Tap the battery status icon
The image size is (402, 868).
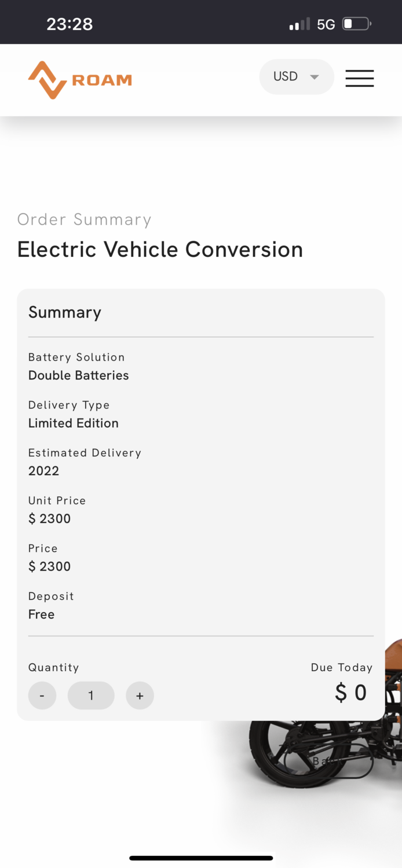pyautogui.click(x=356, y=24)
